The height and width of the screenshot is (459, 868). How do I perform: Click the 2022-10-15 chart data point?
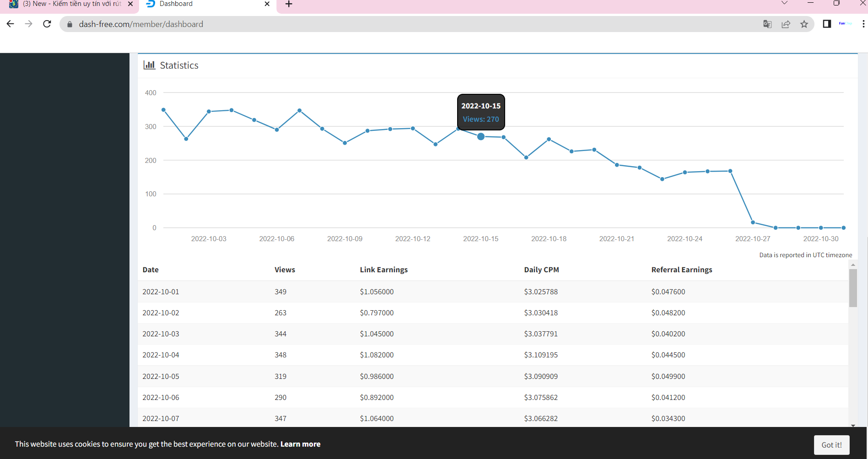click(x=481, y=136)
